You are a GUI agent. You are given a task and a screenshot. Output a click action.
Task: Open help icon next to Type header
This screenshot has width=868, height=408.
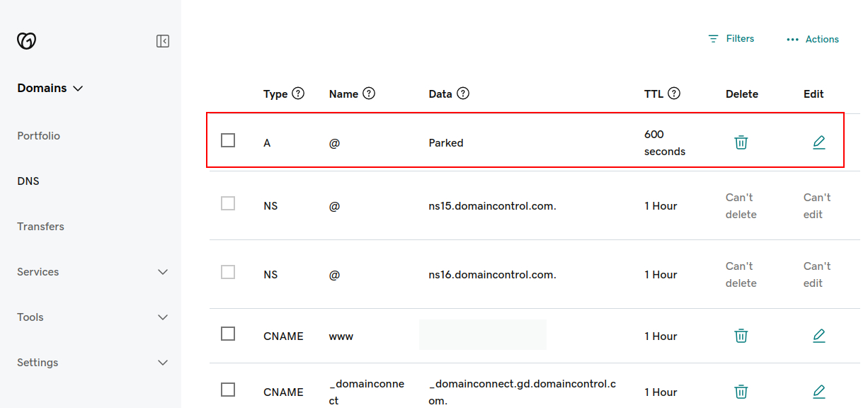[x=298, y=93]
